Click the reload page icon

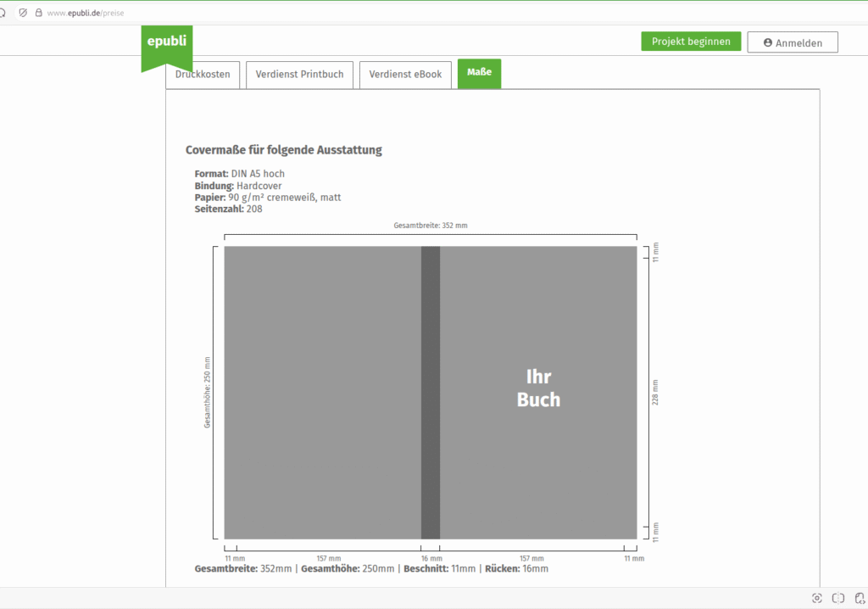(3, 13)
